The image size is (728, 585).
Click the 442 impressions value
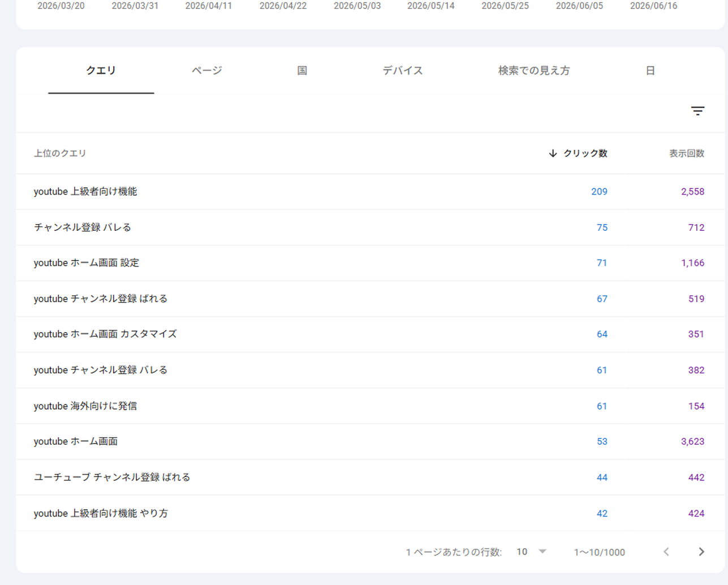pyautogui.click(x=696, y=478)
